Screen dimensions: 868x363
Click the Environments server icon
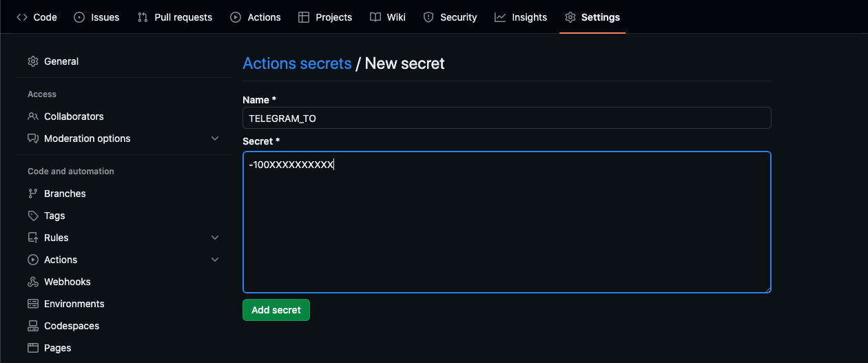33,304
